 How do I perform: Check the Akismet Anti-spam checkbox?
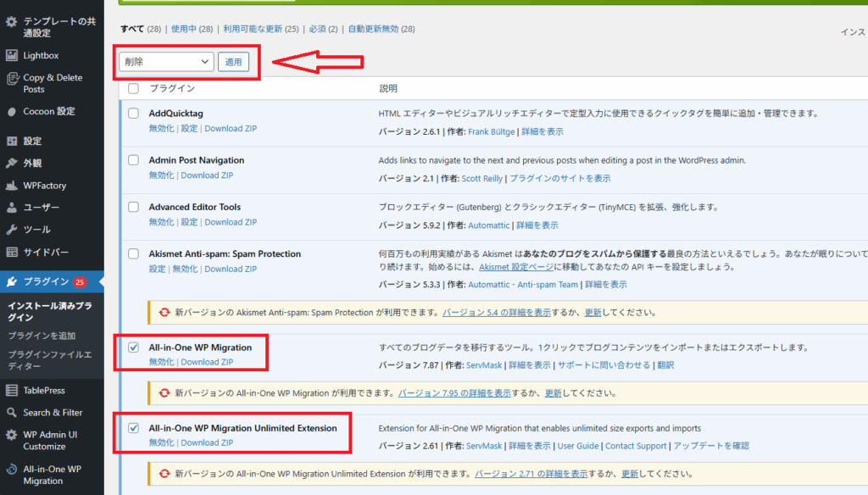click(133, 254)
